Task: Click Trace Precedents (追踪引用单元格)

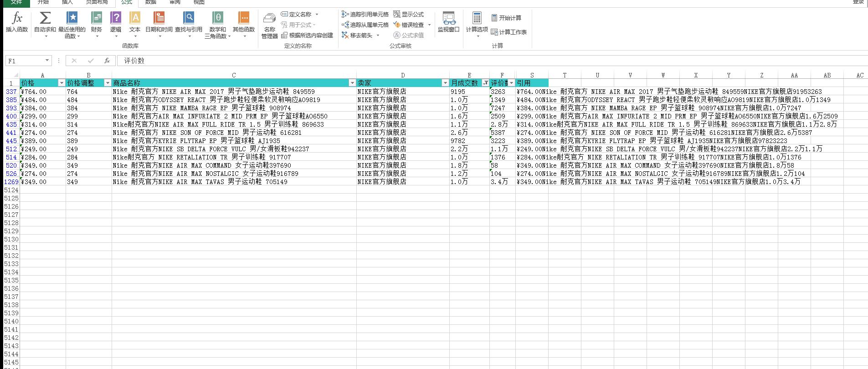Action: pyautogui.click(x=365, y=15)
